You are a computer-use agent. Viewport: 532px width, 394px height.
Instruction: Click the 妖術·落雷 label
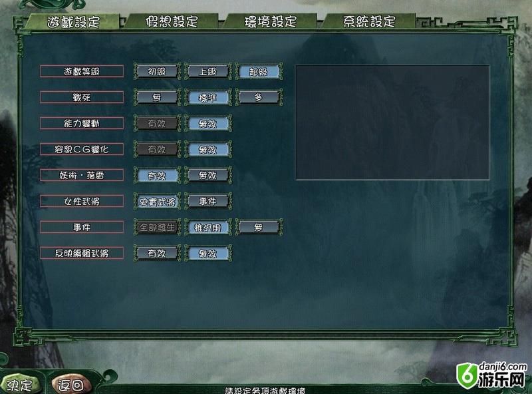tap(81, 175)
